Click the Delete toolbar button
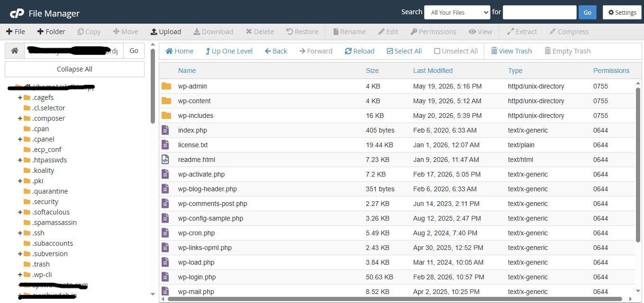The width and height of the screenshot is (644, 303). point(260,32)
